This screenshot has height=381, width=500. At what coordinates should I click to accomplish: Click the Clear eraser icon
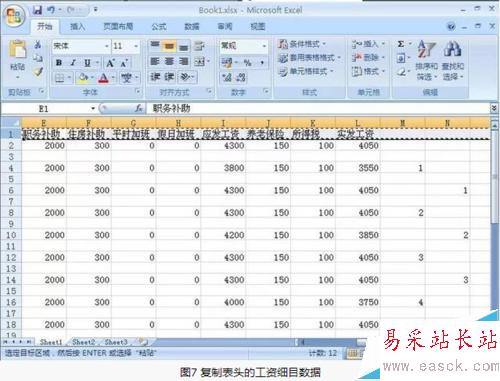pyautogui.click(x=401, y=72)
